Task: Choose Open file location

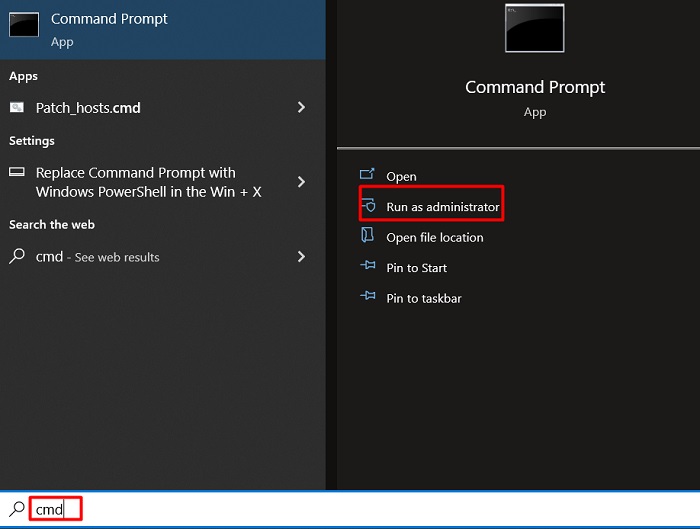Action: click(435, 237)
